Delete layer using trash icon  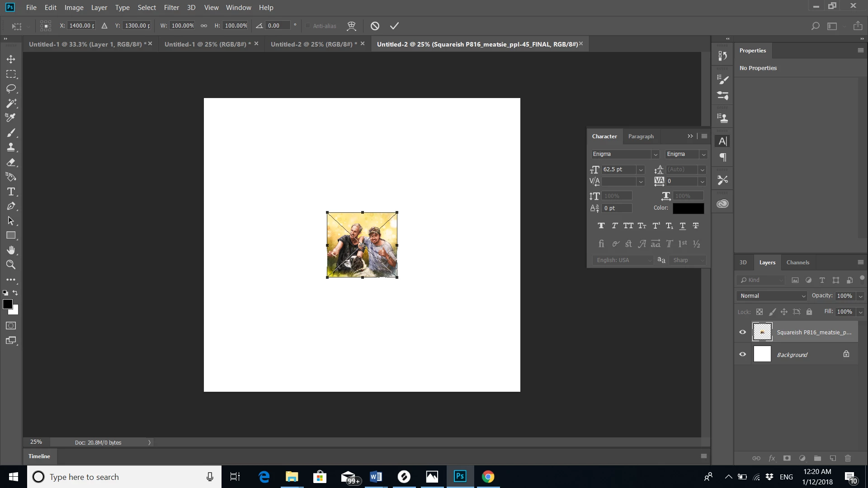click(x=848, y=458)
